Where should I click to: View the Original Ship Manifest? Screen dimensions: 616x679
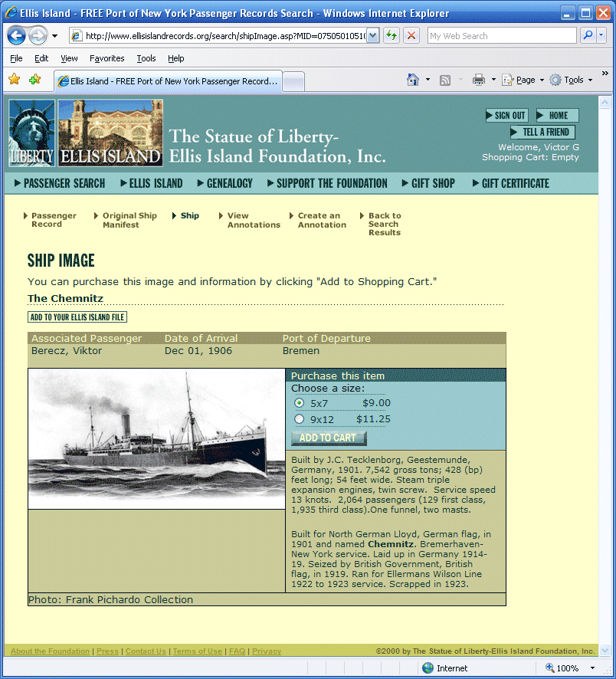[129, 220]
